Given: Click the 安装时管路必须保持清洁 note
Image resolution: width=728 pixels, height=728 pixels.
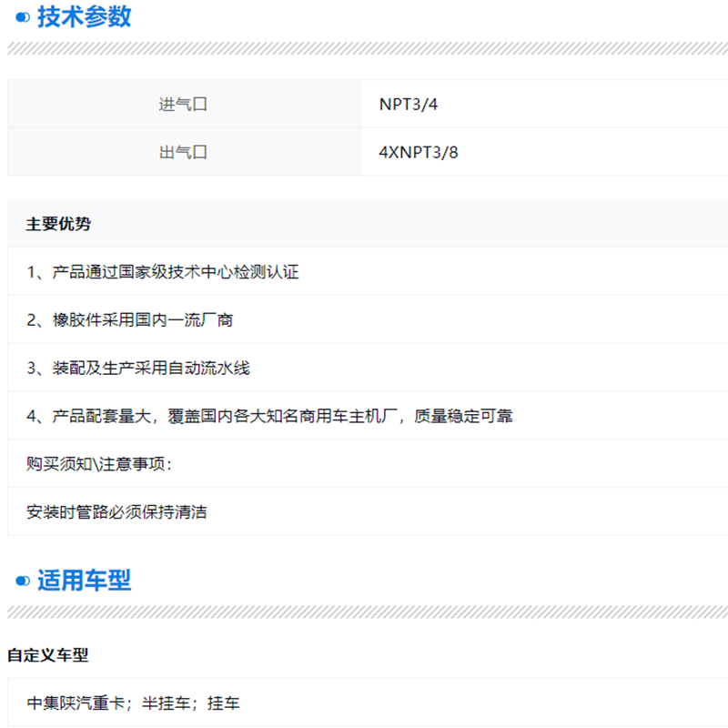Looking at the screenshot, I should 116,512.
